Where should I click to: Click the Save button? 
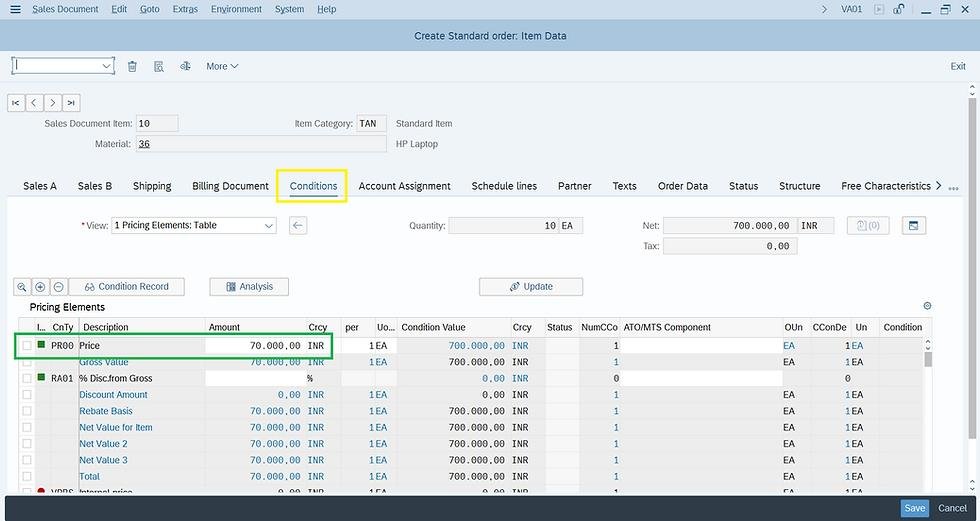pos(914,508)
